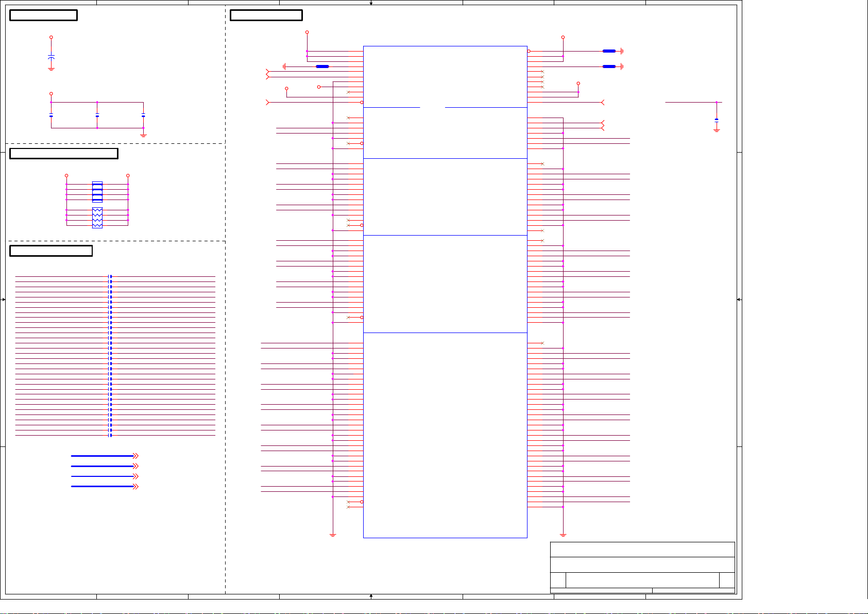Image resolution: width=868 pixels, height=614 pixels.
Task: Click the section title box above the series capacitor column
Action: 51,251
